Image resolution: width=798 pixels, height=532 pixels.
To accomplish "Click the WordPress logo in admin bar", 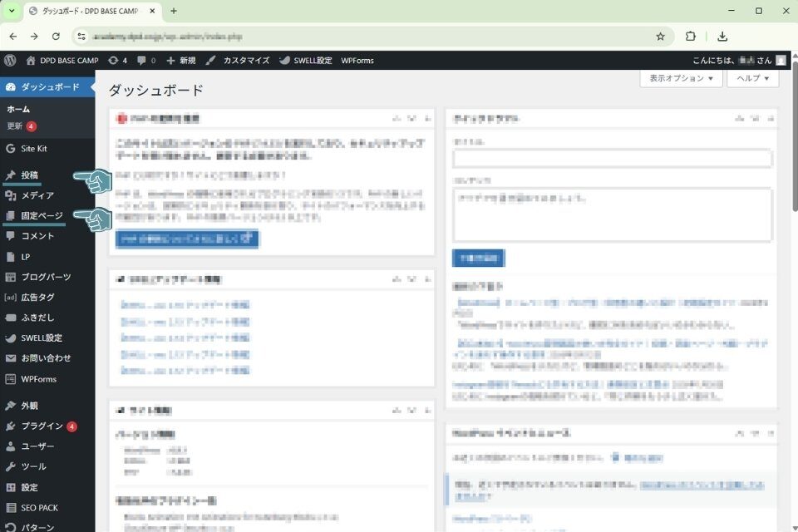I will [x=10, y=61].
